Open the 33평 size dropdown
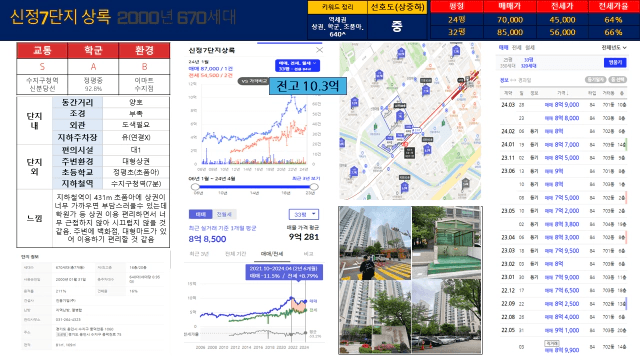The width and height of the screenshot is (640, 360). pos(304,214)
